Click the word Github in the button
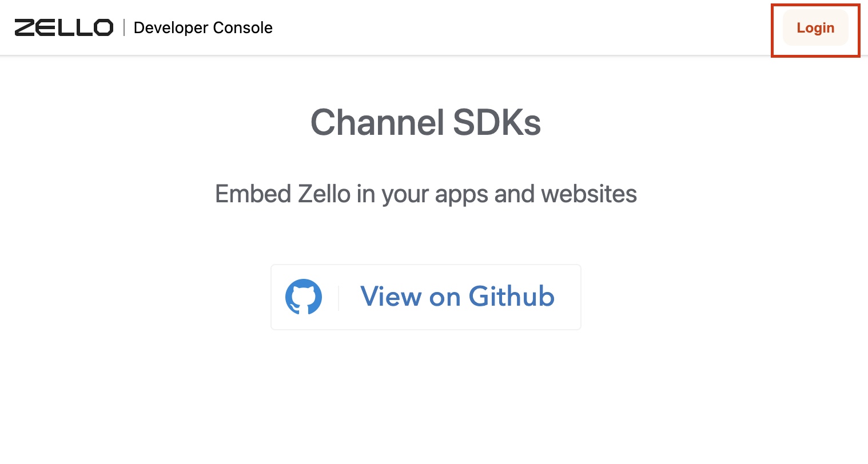Screen dimensions: 868x464 pyautogui.click(x=512, y=296)
